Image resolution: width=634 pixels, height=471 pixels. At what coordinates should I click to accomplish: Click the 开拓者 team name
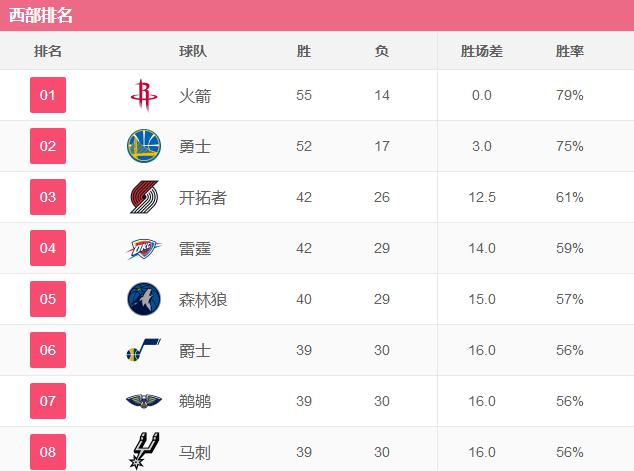(203, 198)
